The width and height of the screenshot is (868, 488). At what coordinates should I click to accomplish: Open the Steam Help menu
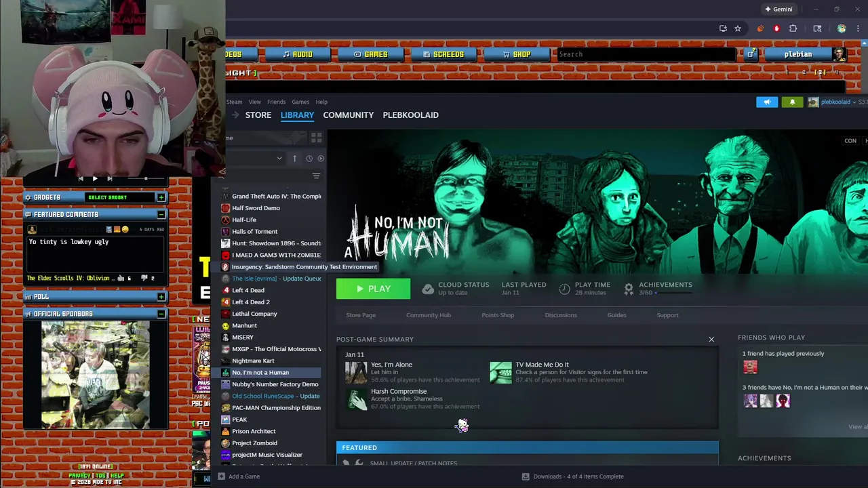pyautogui.click(x=321, y=102)
